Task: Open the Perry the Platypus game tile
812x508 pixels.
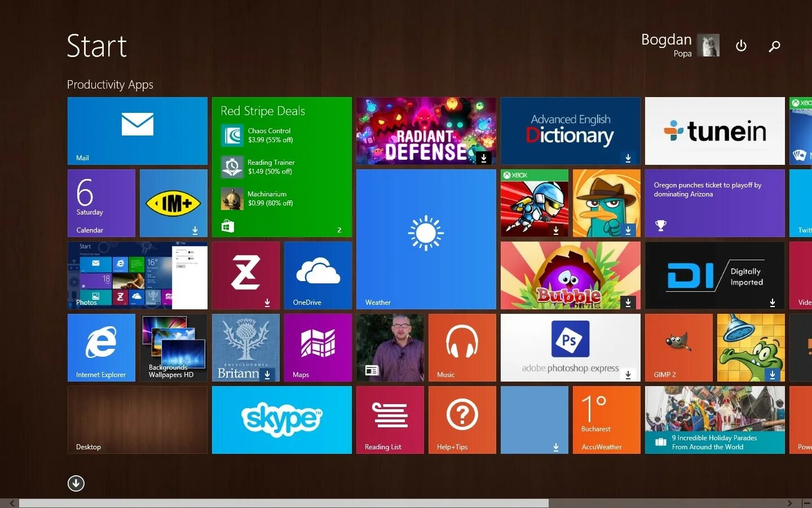Action: tap(607, 203)
